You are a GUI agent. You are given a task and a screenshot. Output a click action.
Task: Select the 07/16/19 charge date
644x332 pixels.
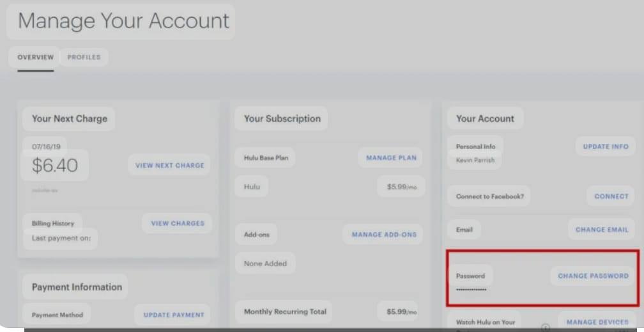[46, 146]
